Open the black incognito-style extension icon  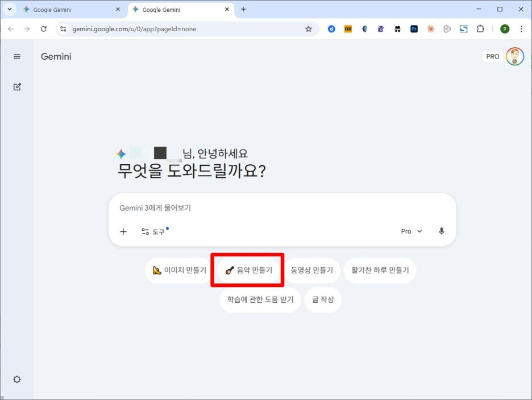(x=397, y=29)
